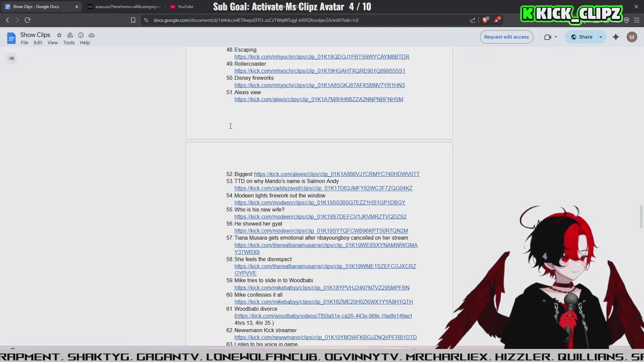This screenshot has width=644, height=362.
Task: Open the zaddyzavid Salmon Andy clip link
Action: click(323, 188)
